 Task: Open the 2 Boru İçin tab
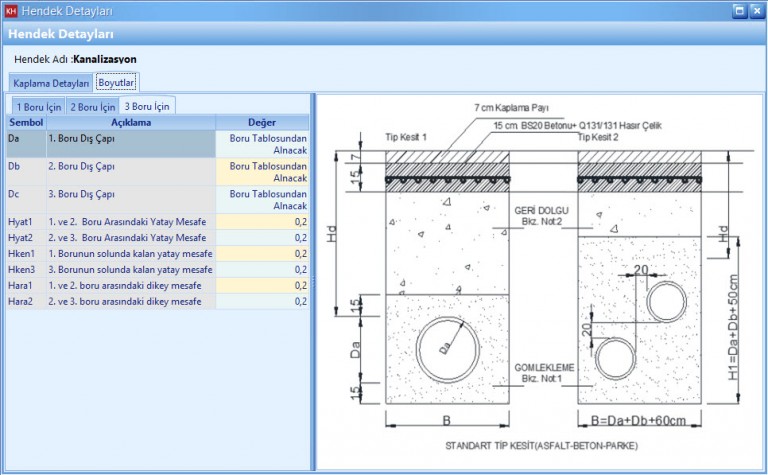(x=92, y=106)
